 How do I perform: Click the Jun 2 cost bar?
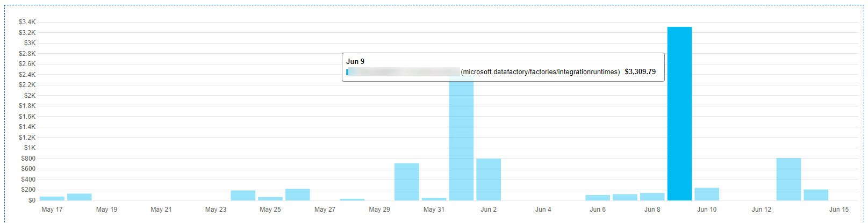489,179
